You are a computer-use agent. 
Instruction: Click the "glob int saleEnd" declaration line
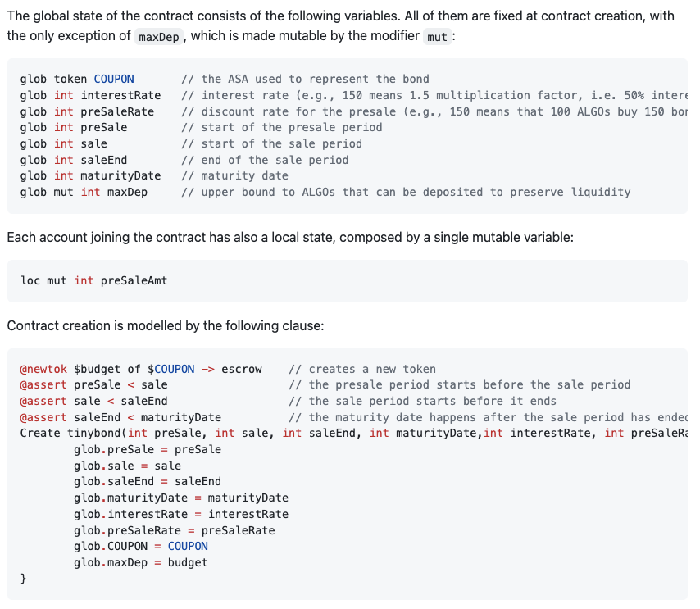(x=74, y=160)
